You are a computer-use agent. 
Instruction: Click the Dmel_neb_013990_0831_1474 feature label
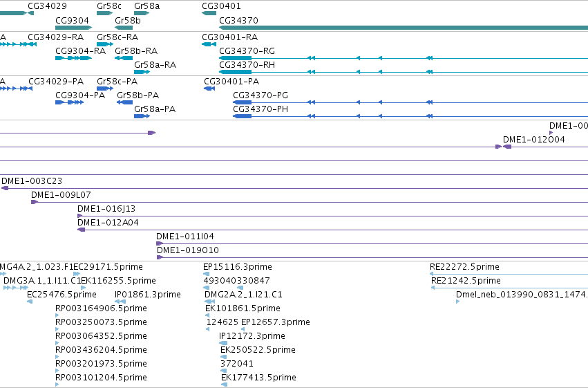click(x=522, y=295)
